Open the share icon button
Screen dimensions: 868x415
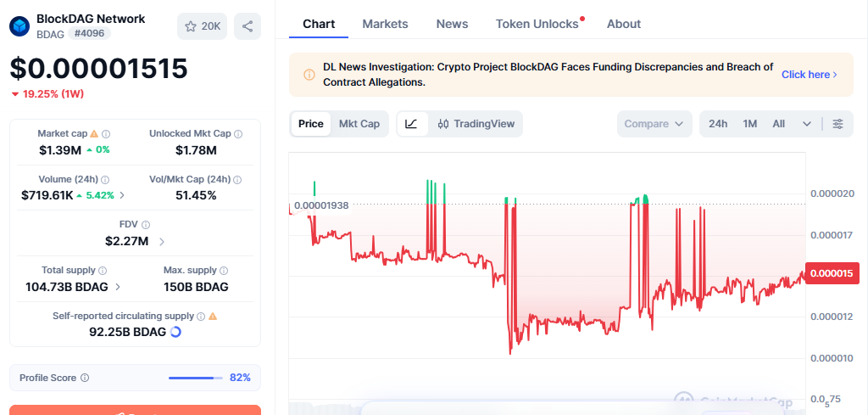pos(248,26)
